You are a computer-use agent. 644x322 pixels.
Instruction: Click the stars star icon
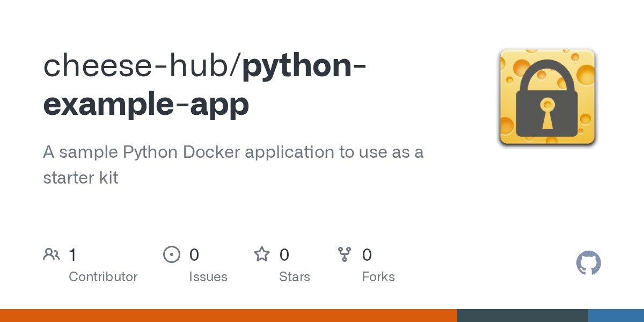(x=262, y=254)
